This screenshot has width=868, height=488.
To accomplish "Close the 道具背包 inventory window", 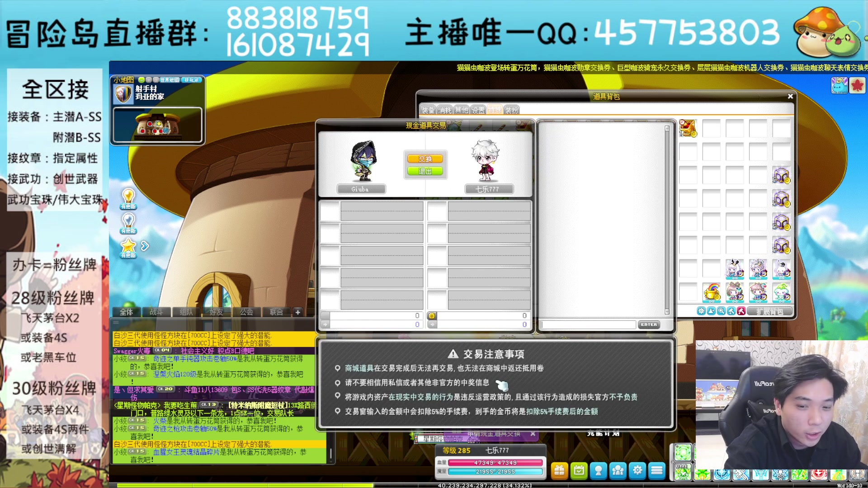I will 790,96.
